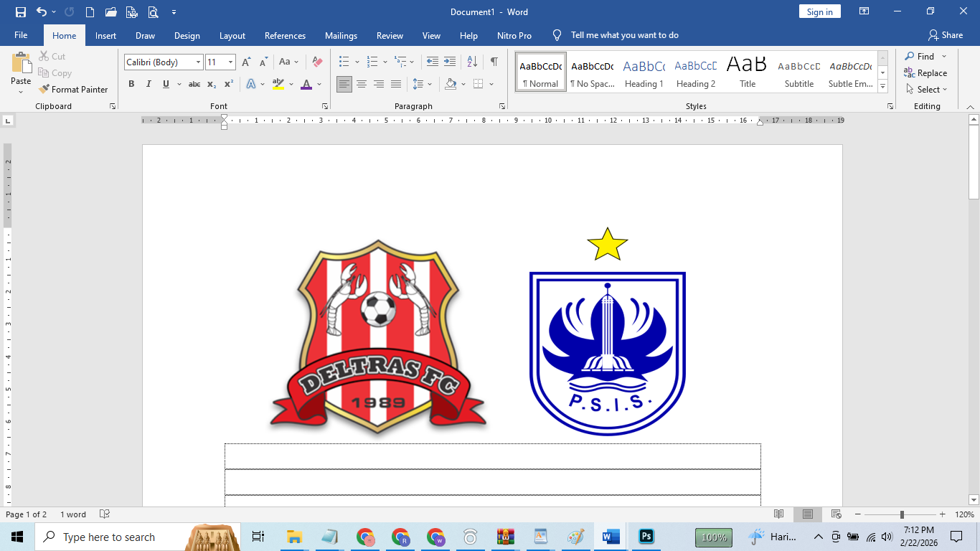The width and height of the screenshot is (980, 551).
Task: Switch to the Layout tab
Action: pyautogui.click(x=232, y=35)
